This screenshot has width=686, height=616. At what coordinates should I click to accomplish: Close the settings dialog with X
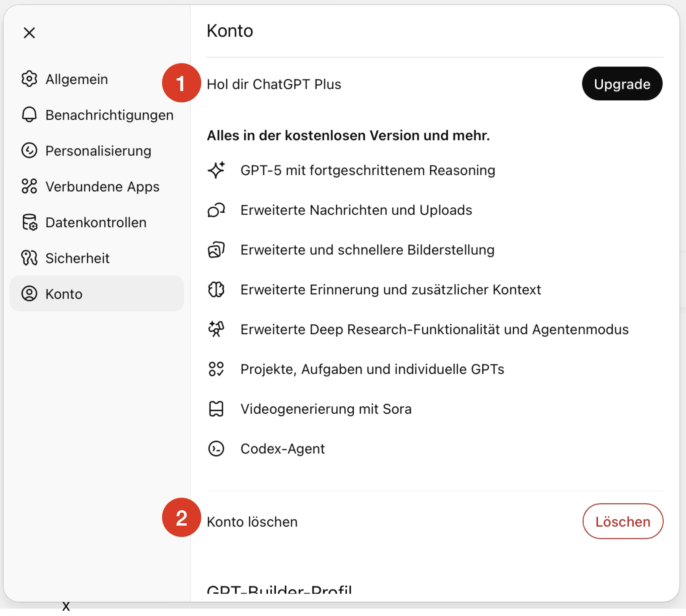pyautogui.click(x=30, y=33)
